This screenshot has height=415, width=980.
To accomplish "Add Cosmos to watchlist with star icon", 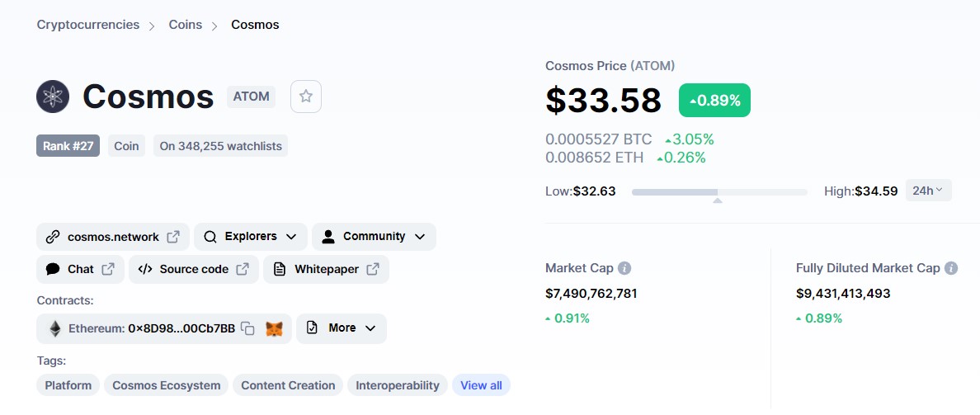I will pyautogui.click(x=306, y=97).
